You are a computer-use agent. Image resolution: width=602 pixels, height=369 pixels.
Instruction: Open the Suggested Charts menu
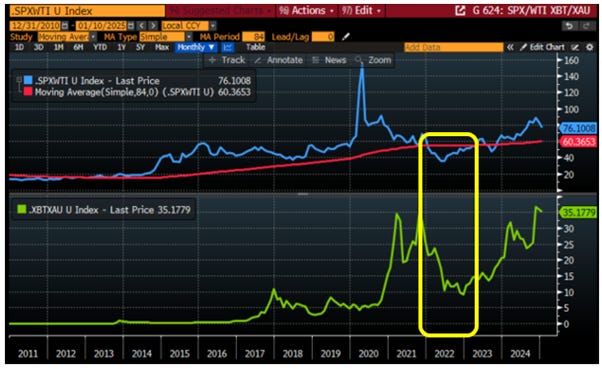coord(221,11)
